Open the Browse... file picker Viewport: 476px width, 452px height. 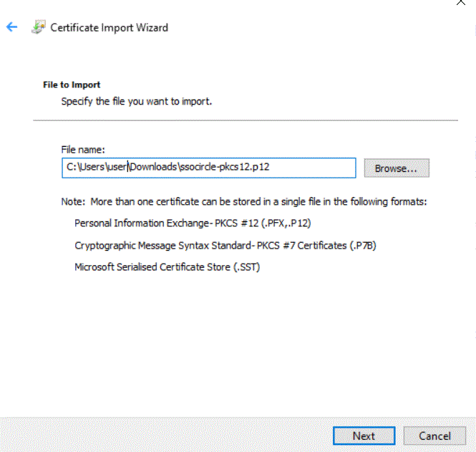point(397,168)
